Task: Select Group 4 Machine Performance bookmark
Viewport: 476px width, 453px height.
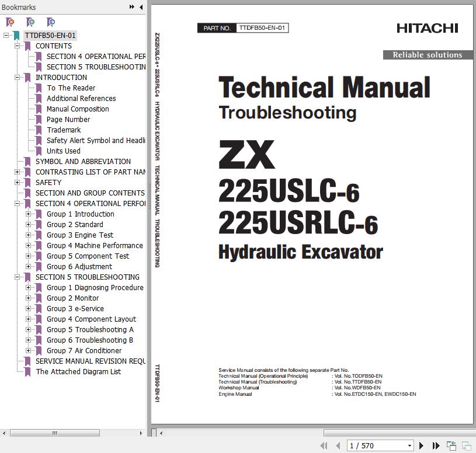Action: pyautogui.click(x=95, y=245)
